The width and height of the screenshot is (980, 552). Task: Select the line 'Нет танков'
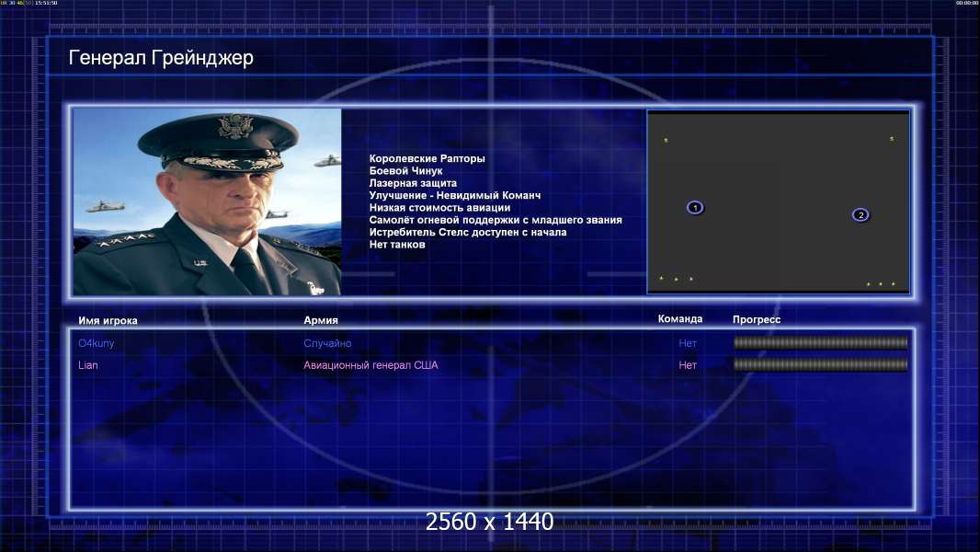tap(397, 245)
